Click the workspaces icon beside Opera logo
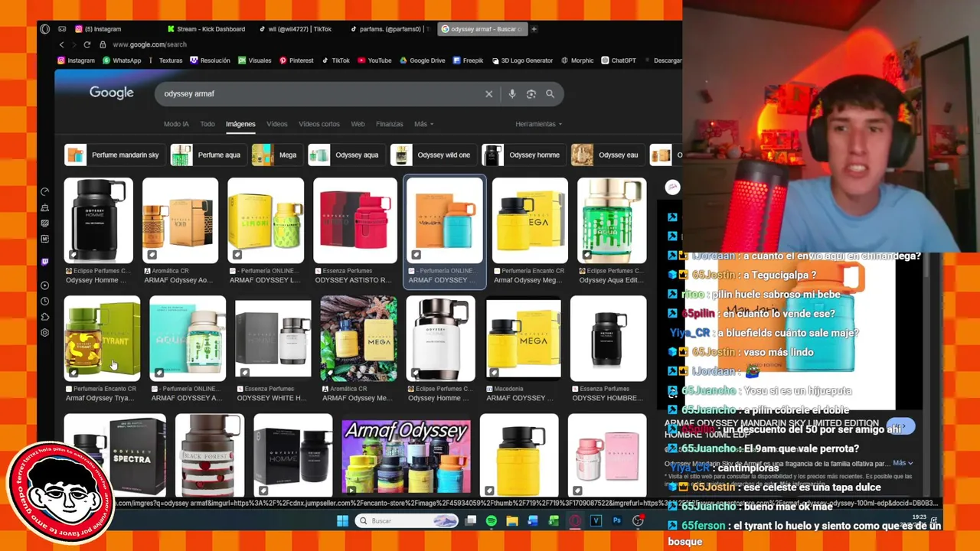 tap(62, 29)
